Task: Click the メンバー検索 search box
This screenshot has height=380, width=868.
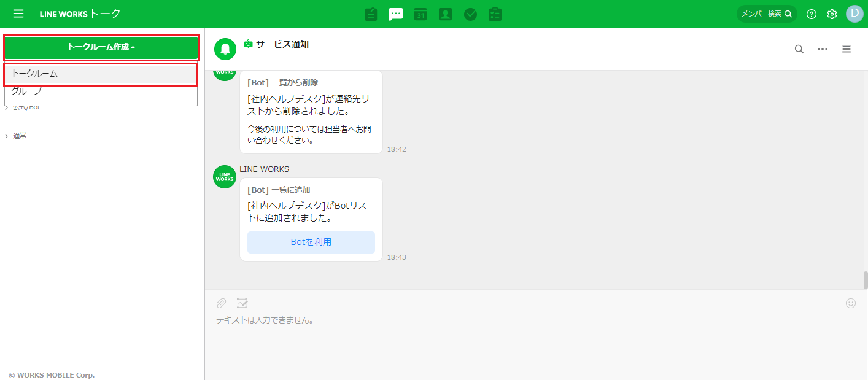Action: tap(767, 14)
